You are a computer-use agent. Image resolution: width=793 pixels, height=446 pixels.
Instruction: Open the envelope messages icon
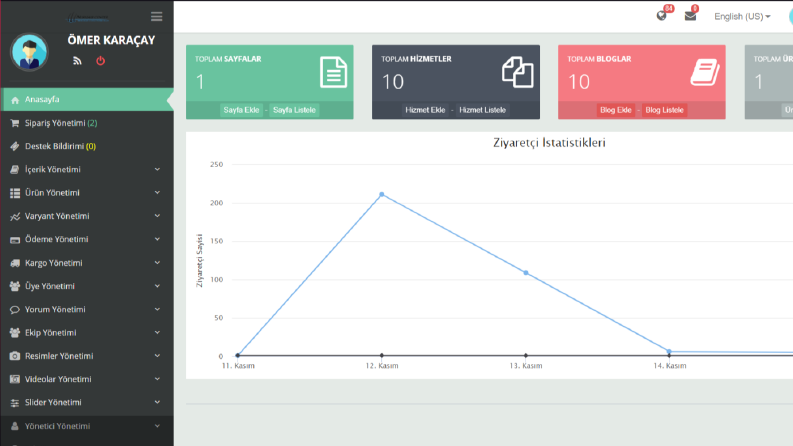pyautogui.click(x=690, y=16)
